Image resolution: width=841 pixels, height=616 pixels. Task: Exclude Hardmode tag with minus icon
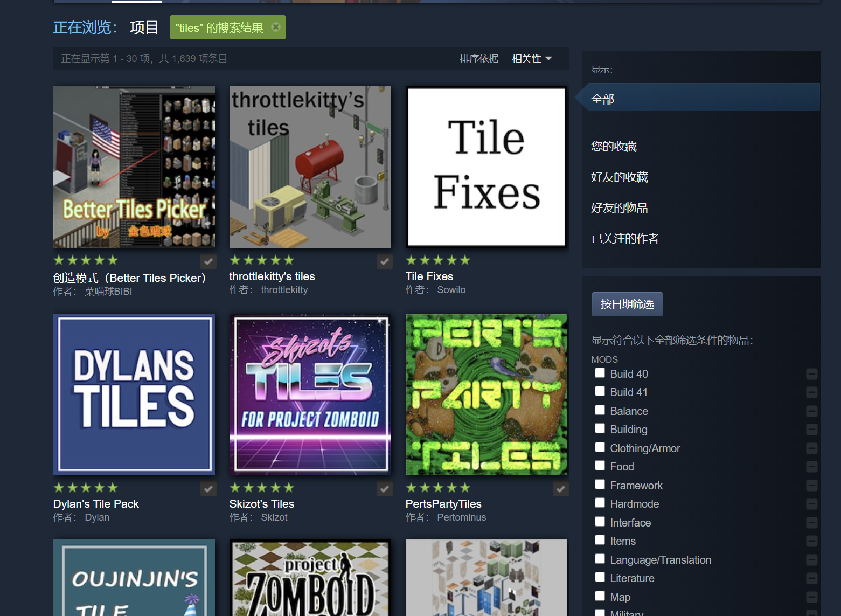coord(812,504)
